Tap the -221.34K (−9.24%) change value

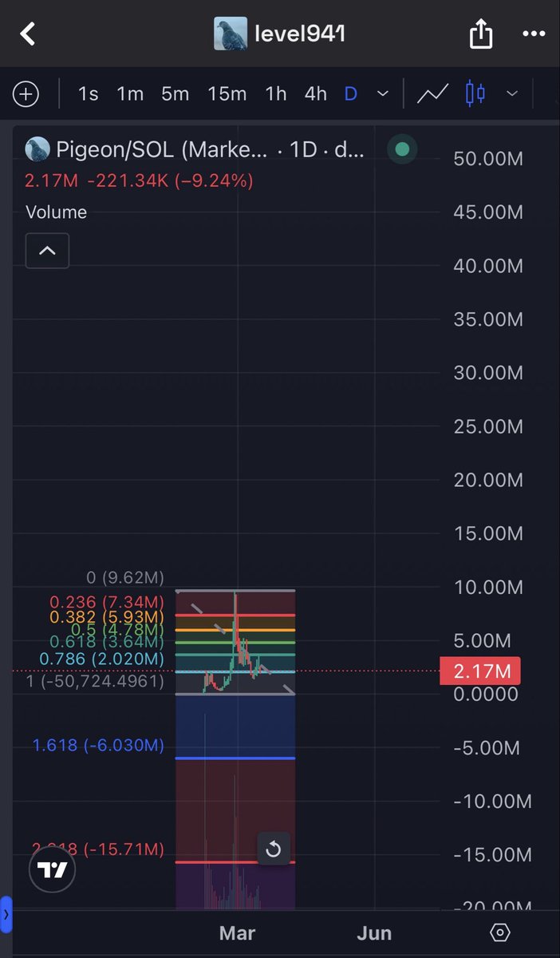tap(170, 181)
